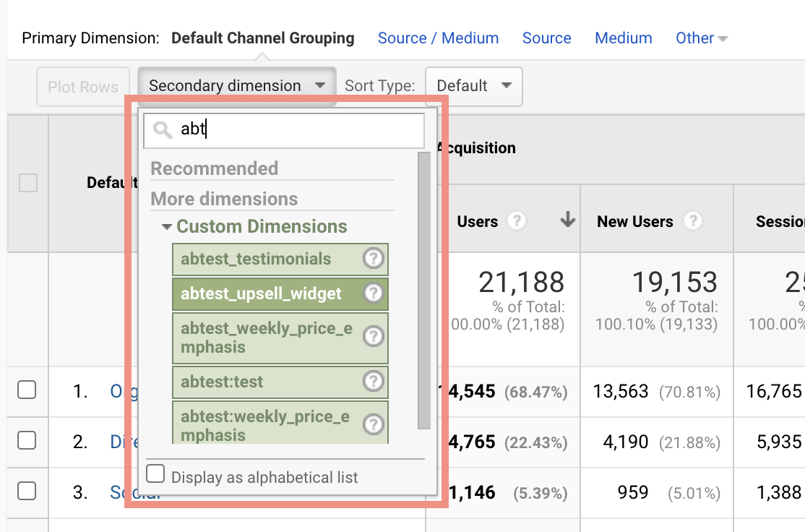
Task: Choose abtest_testimonials from the list
Action: (256, 259)
